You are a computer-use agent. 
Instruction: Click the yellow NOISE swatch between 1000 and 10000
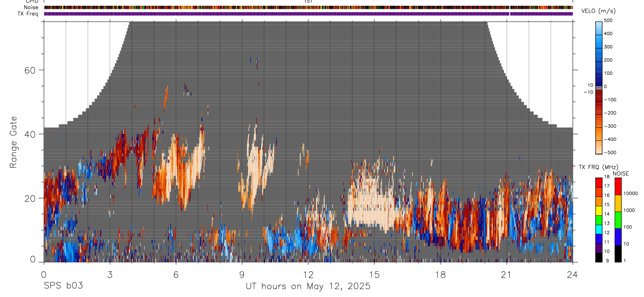[618, 203]
